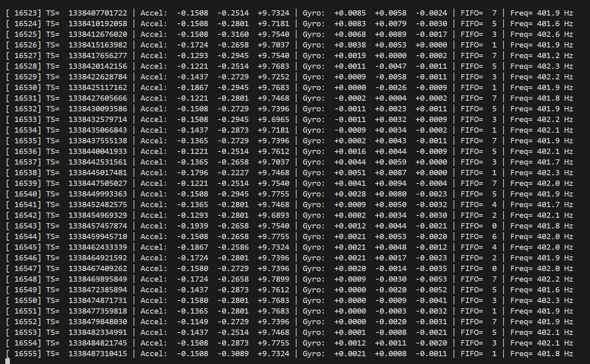Select the Freq= 402.6 Hz value
The image size is (590, 364).
[542, 34]
